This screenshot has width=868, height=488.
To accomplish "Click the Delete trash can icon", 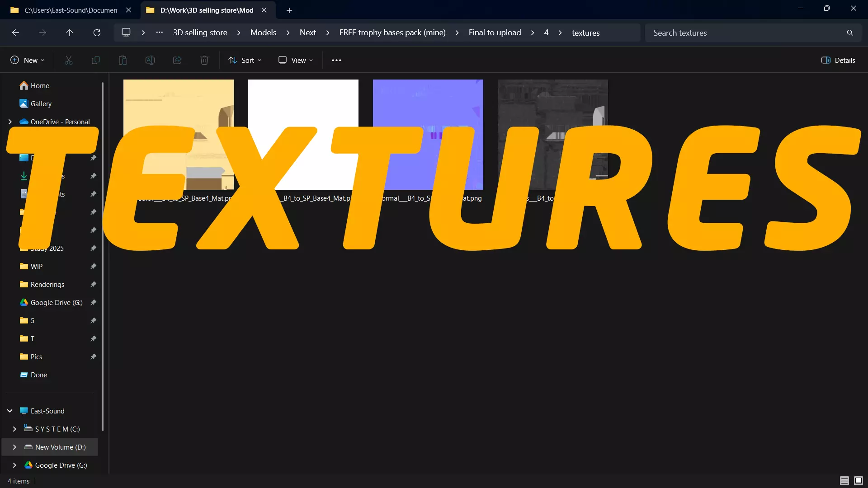I will (204, 60).
